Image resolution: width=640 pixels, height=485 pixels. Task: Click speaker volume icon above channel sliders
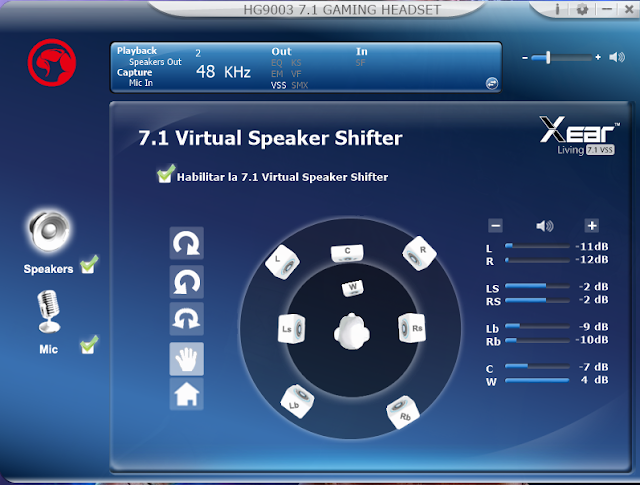coord(544,226)
